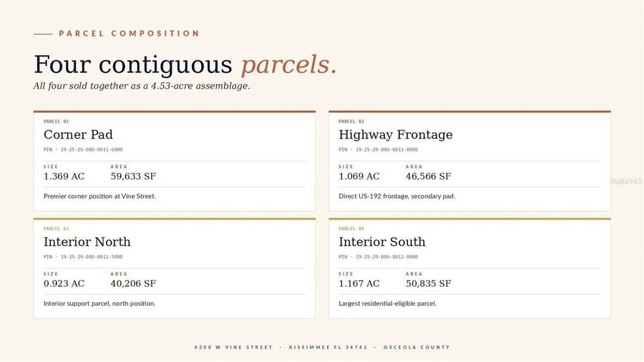
Task: Click the Interior North parcel title
Action: 87,242
